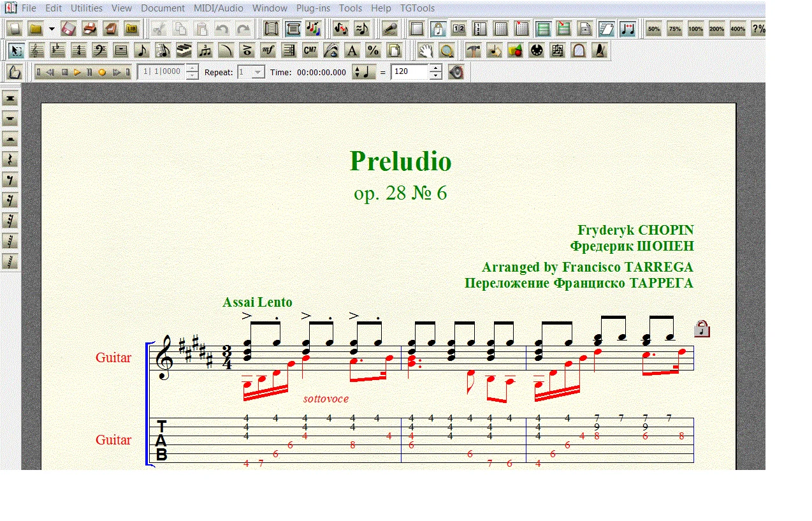Open the tempo note duration selector
The image size is (812, 521).
365,72
